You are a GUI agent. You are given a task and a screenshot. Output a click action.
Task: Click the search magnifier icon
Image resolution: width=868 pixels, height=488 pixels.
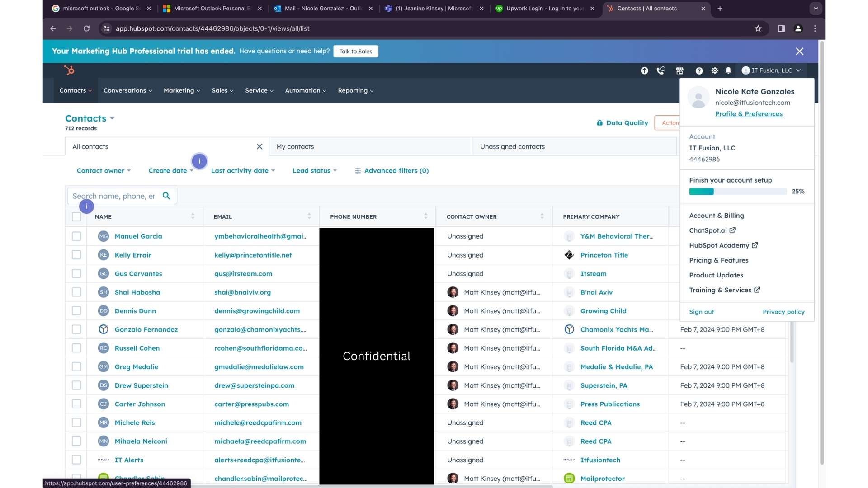coord(166,196)
